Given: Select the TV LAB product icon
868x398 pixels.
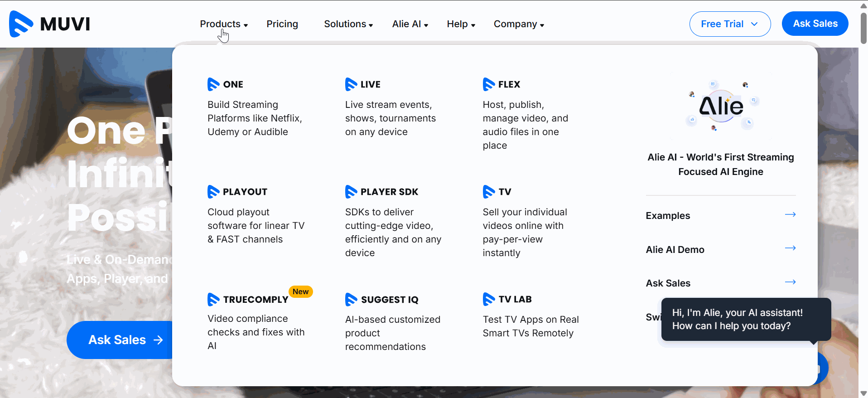Looking at the screenshot, I should click(x=489, y=299).
